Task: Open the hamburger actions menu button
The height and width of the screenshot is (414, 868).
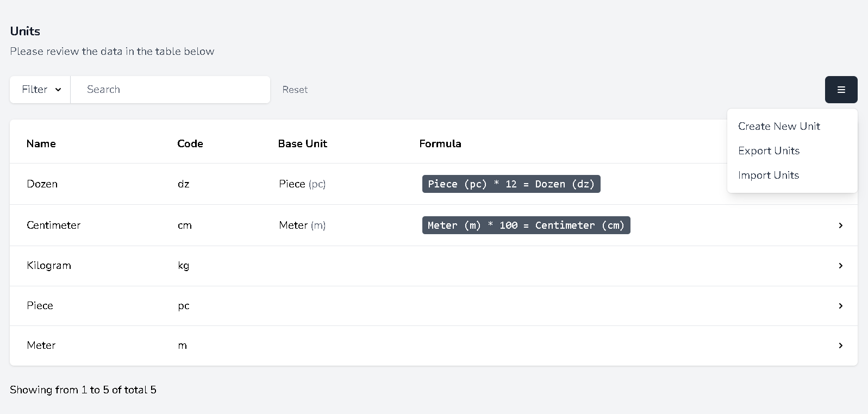Action: [x=841, y=90]
